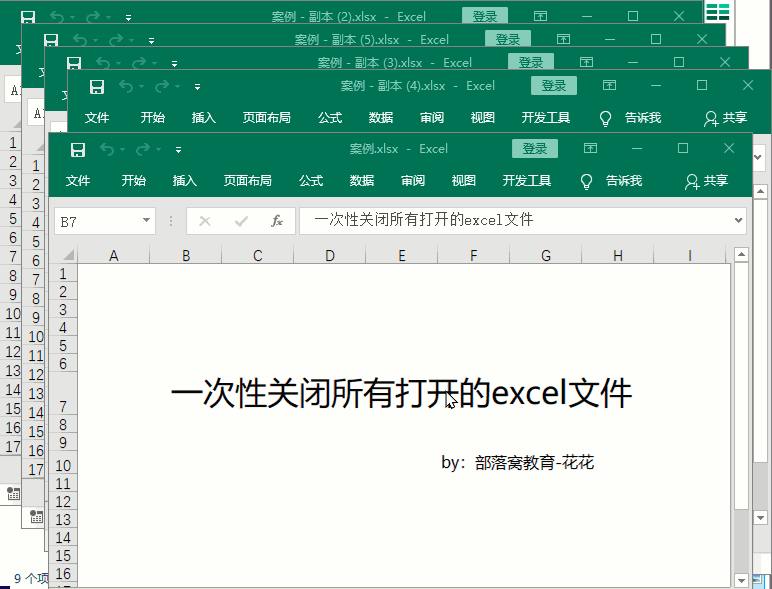Click 登录 button in 副本 (3) window
The height and width of the screenshot is (589, 772).
(x=531, y=63)
